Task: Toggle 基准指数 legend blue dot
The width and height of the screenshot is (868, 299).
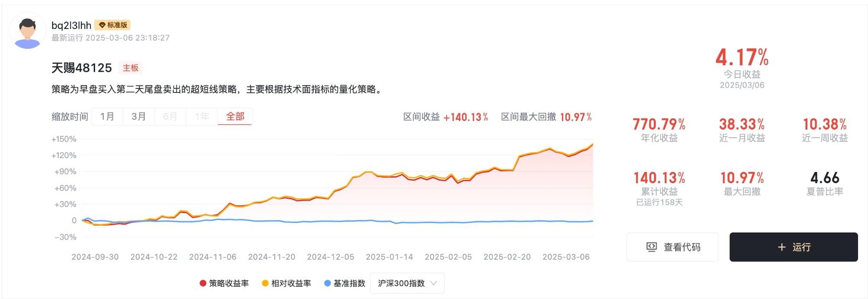Action: [x=327, y=283]
